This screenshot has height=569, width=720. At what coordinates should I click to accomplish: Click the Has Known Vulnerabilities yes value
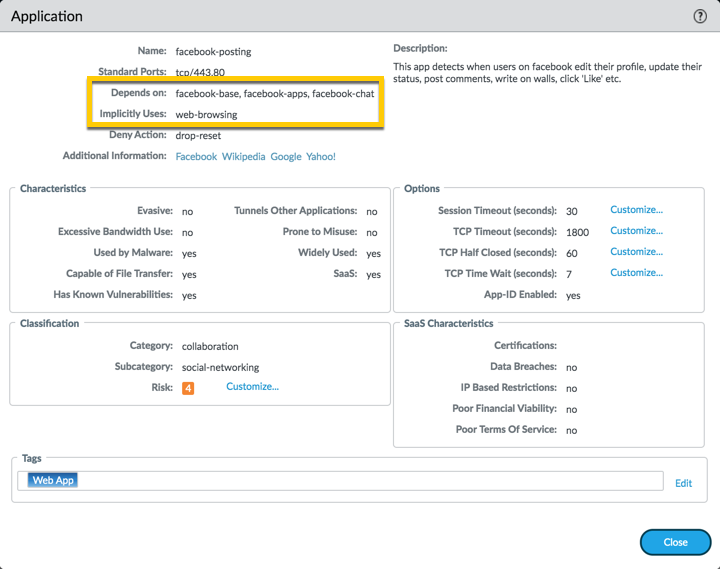[189, 295]
